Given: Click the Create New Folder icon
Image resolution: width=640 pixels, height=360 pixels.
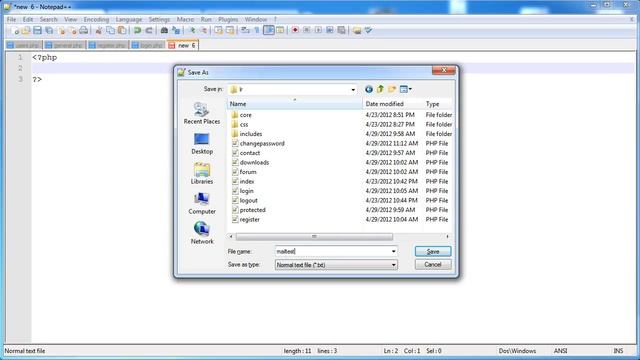Looking at the screenshot, I should (x=392, y=89).
